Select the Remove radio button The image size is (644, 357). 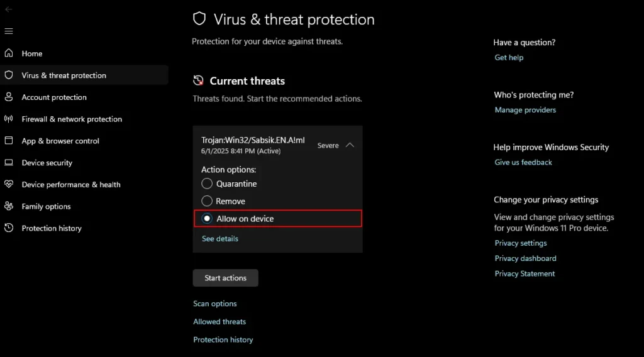pos(207,201)
